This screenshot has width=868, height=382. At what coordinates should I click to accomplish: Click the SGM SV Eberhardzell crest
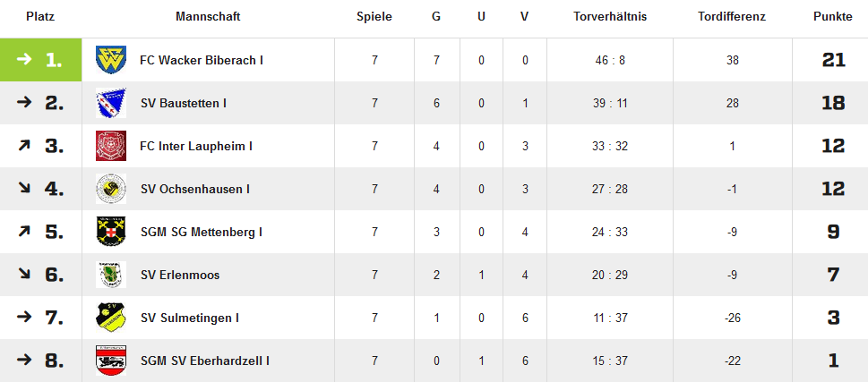[111, 361]
